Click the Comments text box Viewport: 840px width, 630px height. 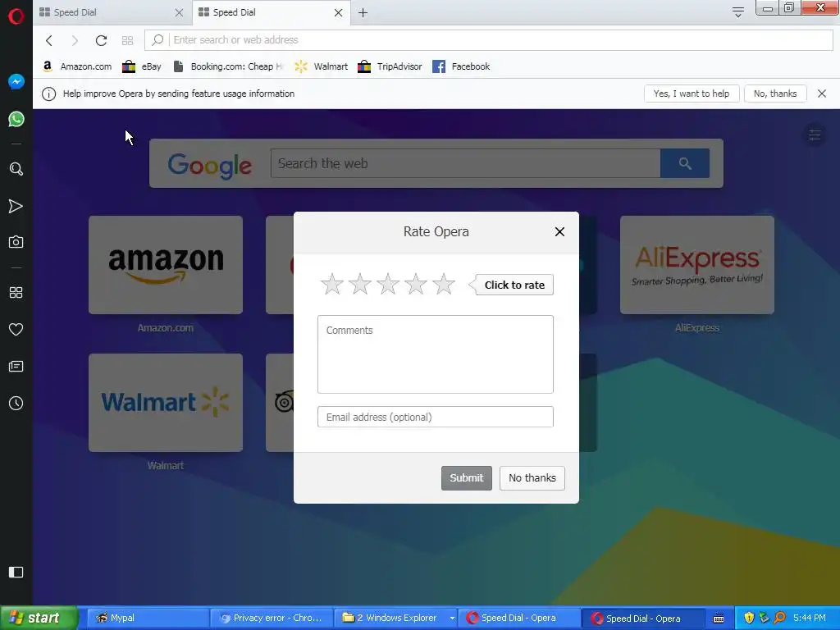pyautogui.click(x=435, y=354)
